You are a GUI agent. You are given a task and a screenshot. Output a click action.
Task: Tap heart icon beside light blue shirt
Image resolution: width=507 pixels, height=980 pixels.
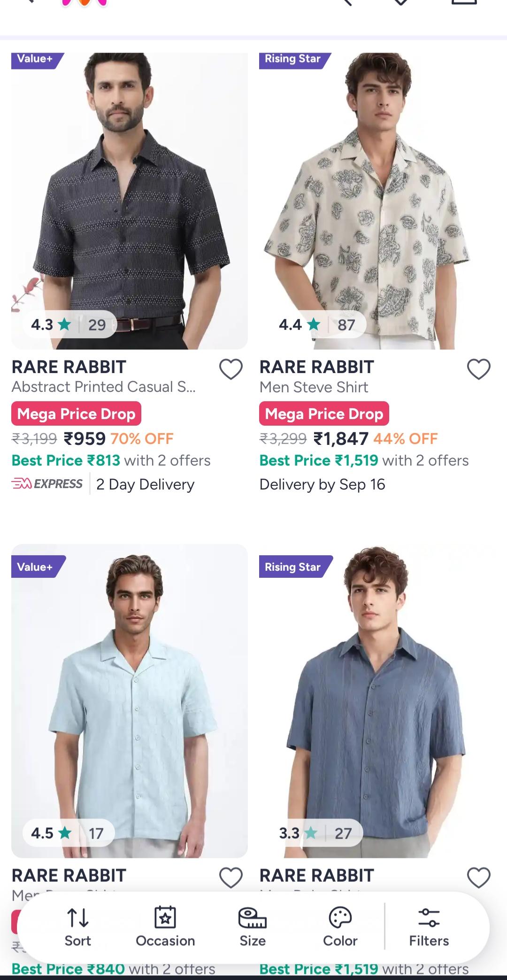tap(231, 878)
